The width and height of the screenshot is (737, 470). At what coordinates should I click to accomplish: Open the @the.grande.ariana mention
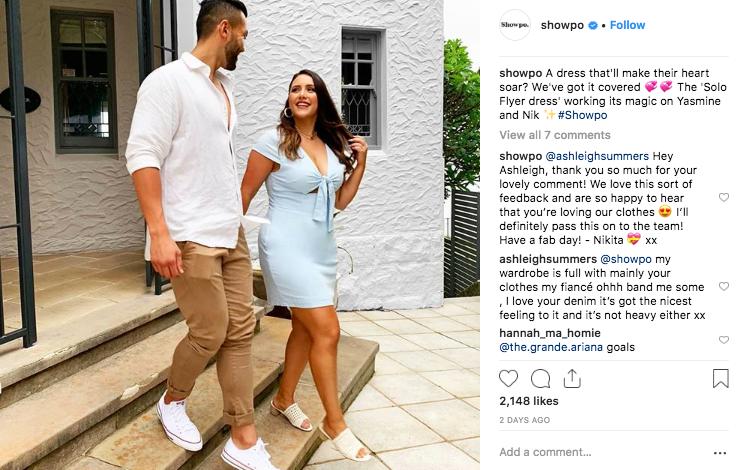point(551,347)
